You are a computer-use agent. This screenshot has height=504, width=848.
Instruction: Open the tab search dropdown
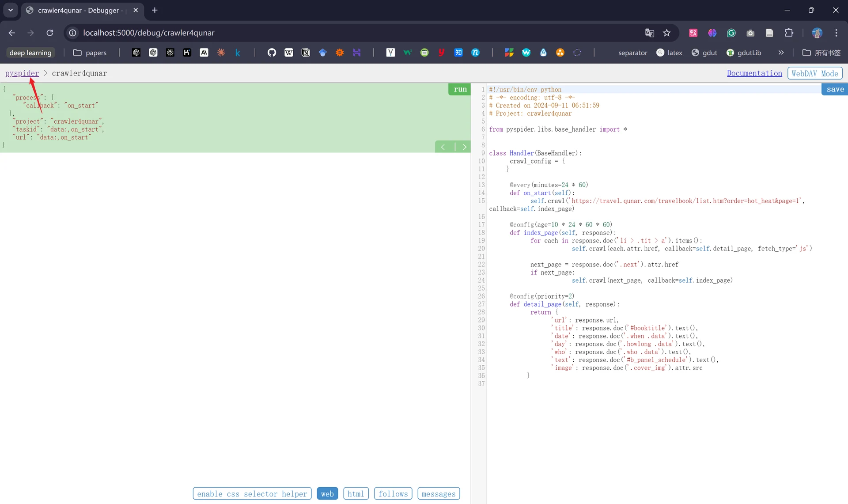(11, 10)
